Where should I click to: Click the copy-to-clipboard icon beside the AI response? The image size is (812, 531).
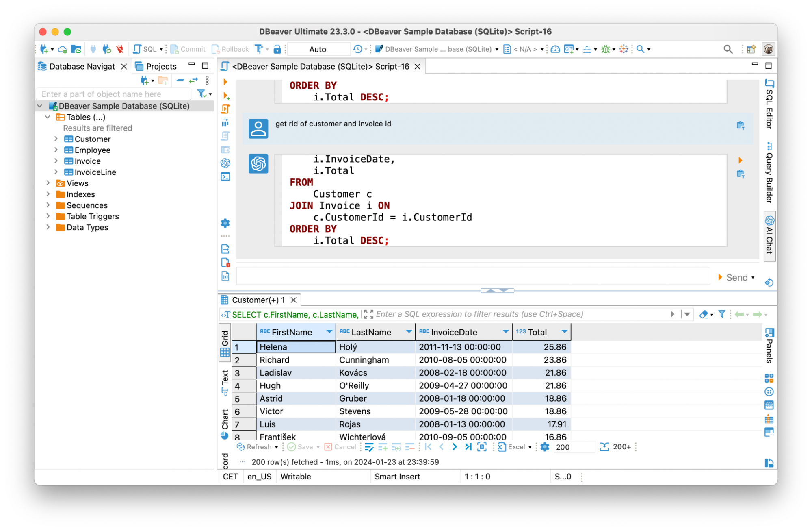[x=741, y=174]
